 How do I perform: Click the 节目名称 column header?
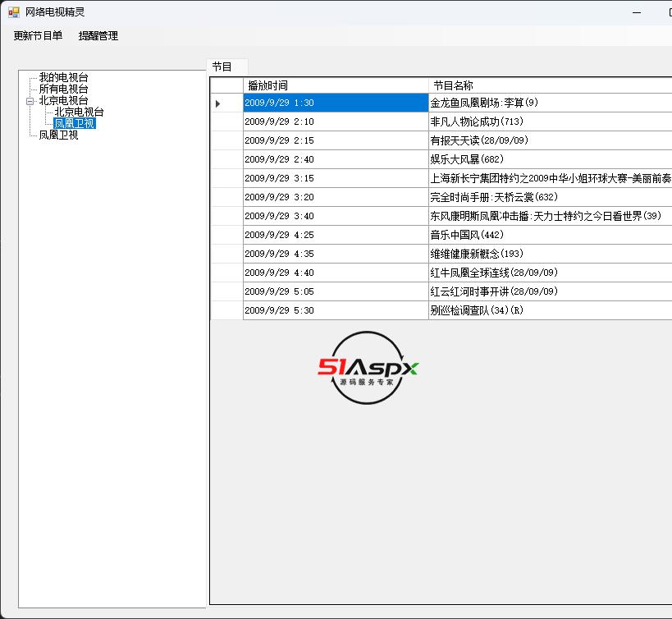tap(551, 85)
